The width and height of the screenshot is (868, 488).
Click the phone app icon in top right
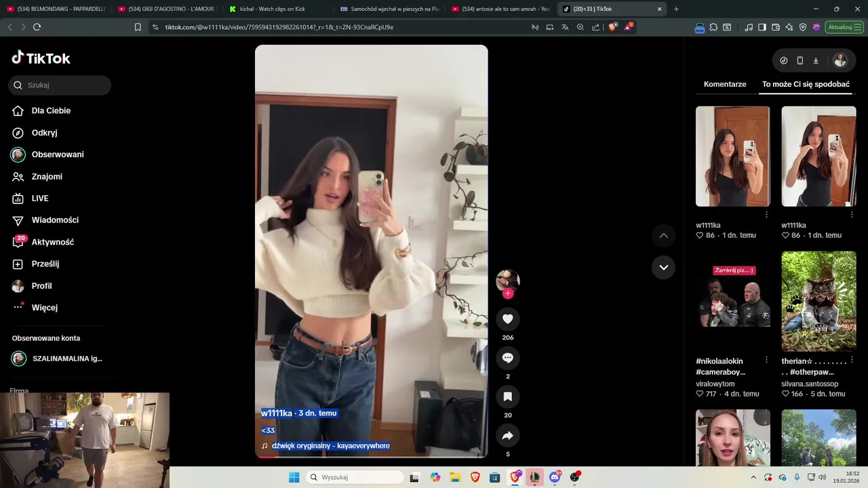(x=800, y=60)
